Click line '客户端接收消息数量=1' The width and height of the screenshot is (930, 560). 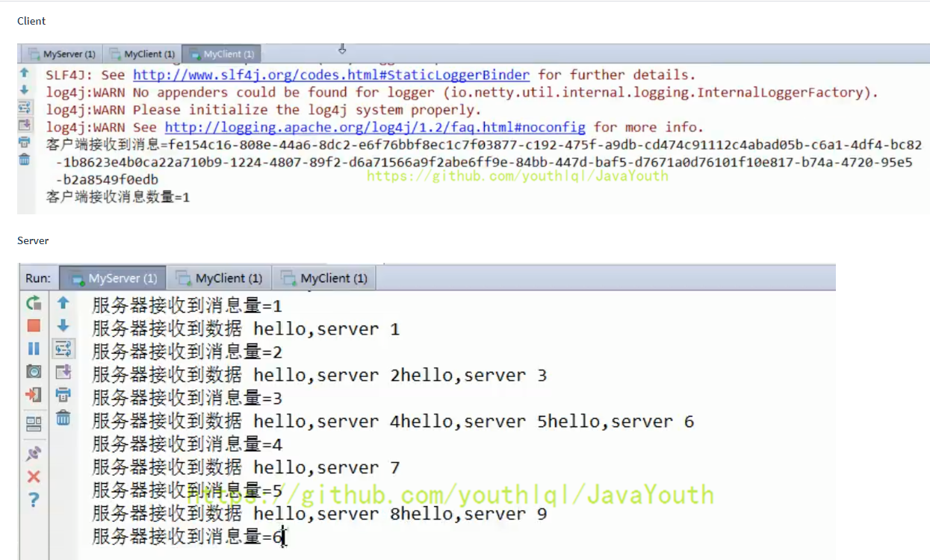(x=118, y=197)
